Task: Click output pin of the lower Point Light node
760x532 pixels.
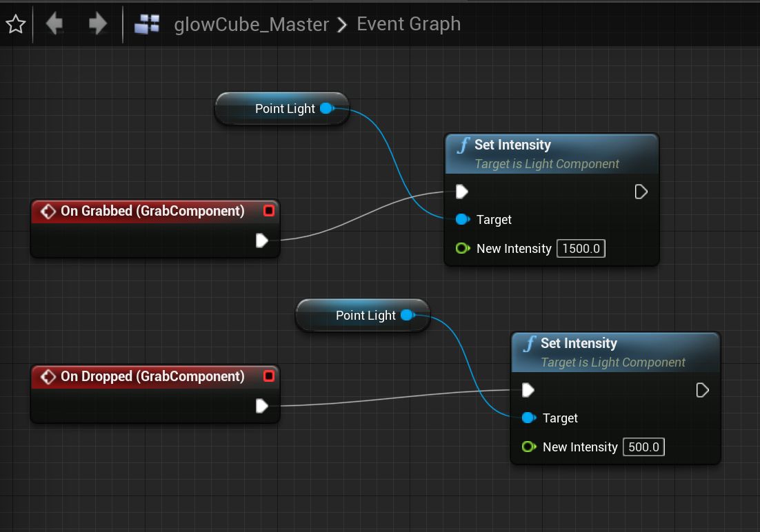Action: [x=407, y=315]
